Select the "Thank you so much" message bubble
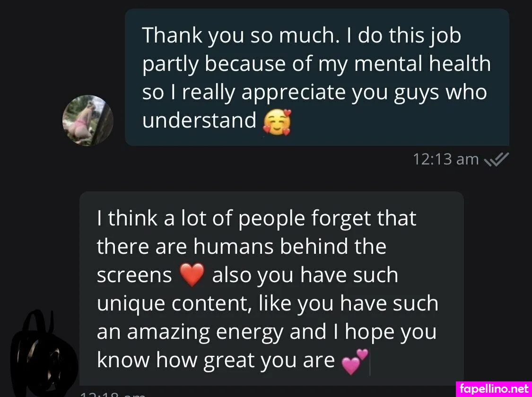 click(x=317, y=78)
